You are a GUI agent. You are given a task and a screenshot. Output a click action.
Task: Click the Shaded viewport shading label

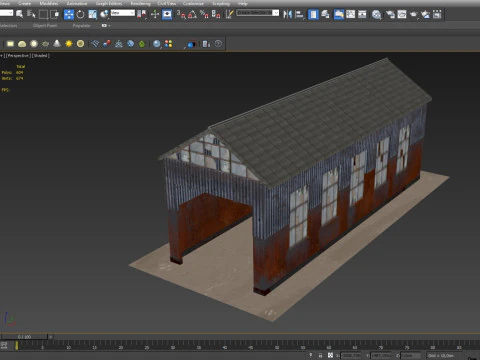pyautogui.click(x=41, y=56)
